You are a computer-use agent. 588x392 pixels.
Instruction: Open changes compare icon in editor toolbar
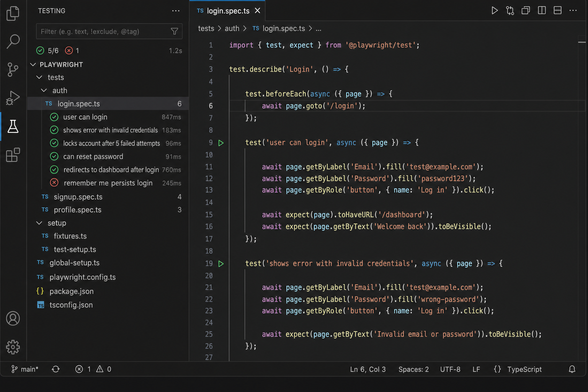click(x=510, y=10)
